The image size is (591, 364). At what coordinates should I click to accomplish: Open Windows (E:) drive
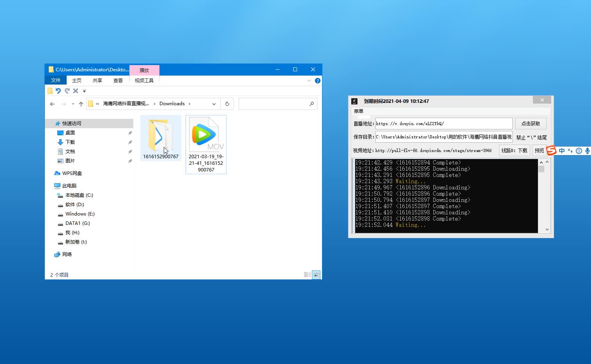tap(80, 214)
